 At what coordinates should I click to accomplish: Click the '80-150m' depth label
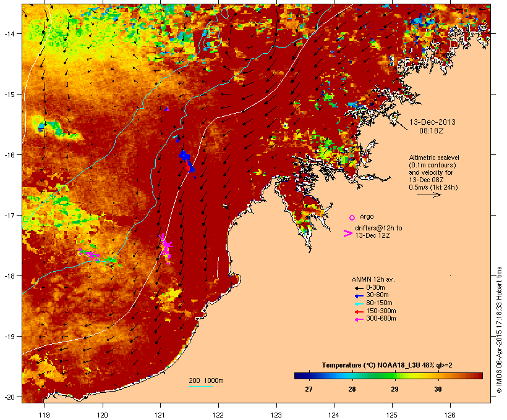pos(379,303)
